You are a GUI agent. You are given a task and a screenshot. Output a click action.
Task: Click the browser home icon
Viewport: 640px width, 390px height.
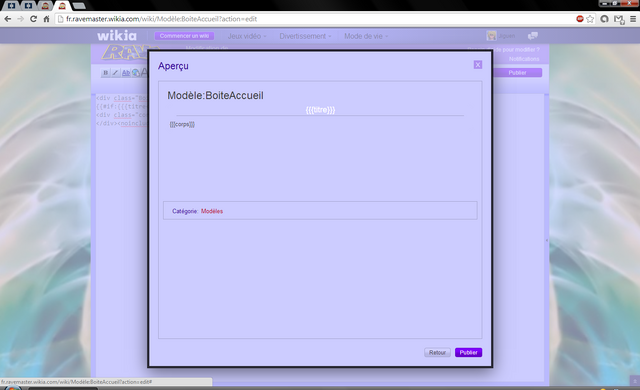coord(47,19)
